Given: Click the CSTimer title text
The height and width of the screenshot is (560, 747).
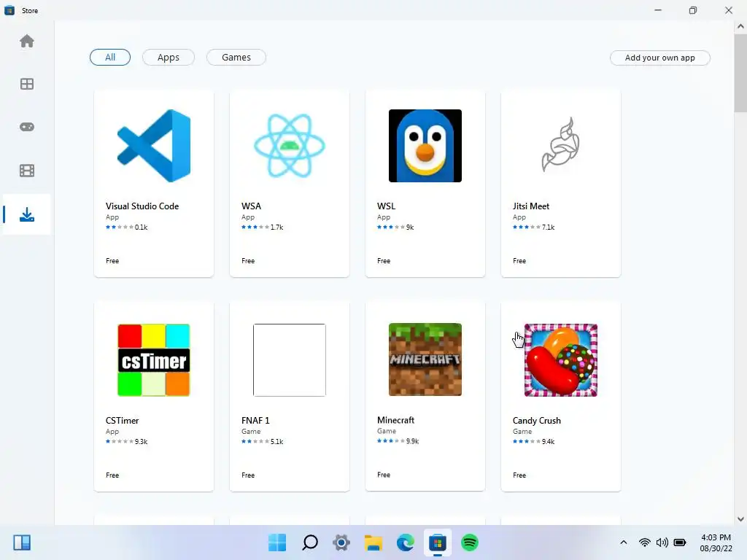Looking at the screenshot, I should (122, 421).
